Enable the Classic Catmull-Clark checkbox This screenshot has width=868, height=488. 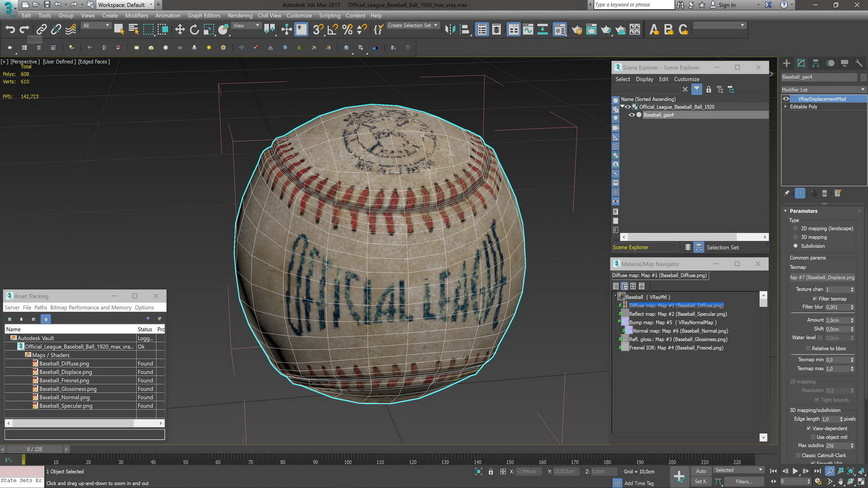[798, 455]
